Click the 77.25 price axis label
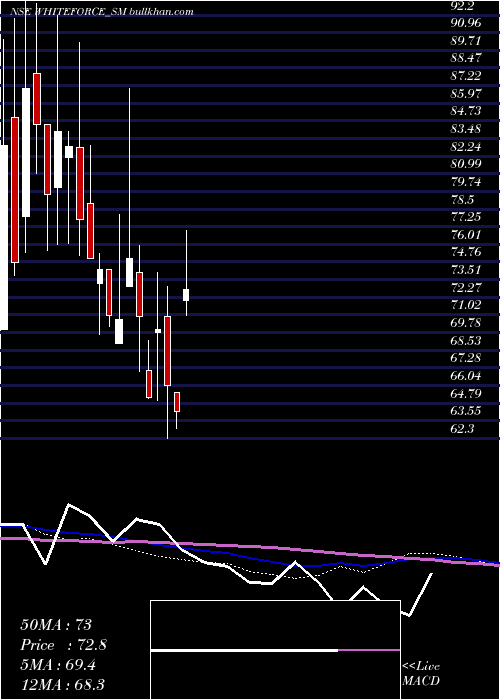Viewport: 500px width, 700px height. point(466,217)
